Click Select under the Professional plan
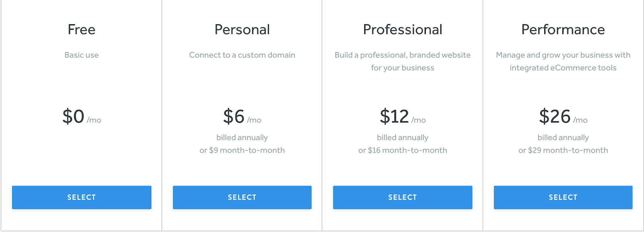This screenshot has width=644, height=232. [402, 197]
